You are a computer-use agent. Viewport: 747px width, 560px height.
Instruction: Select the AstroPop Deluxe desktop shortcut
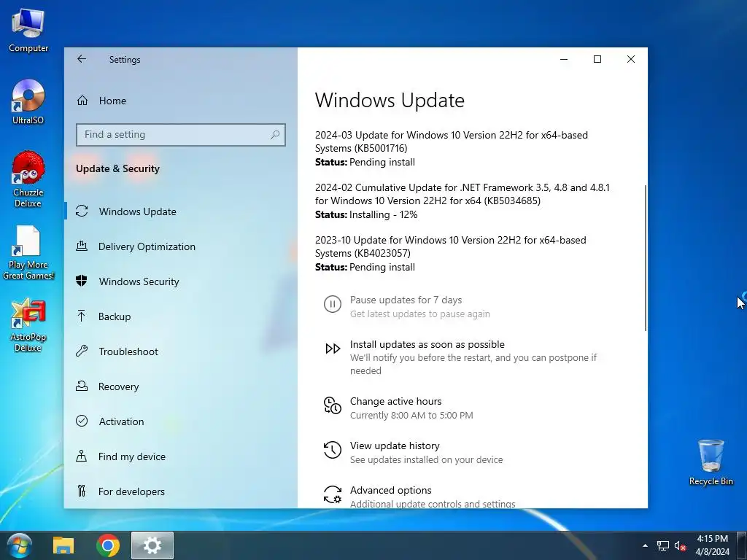click(28, 324)
